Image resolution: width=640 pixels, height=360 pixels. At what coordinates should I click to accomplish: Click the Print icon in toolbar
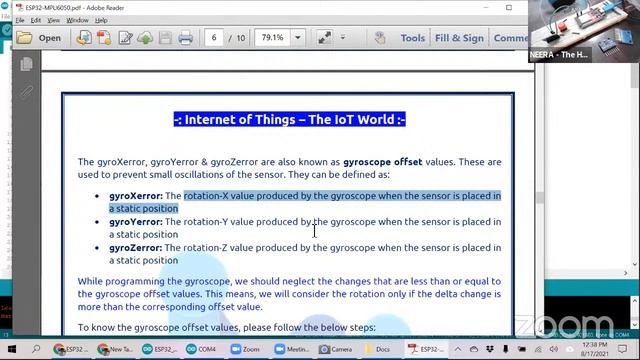(186, 38)
